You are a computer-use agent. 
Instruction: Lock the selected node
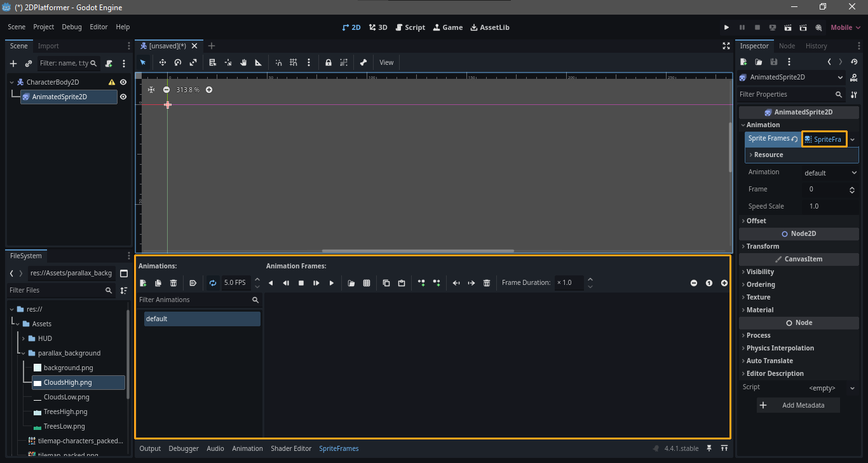[x=329, y=62]
